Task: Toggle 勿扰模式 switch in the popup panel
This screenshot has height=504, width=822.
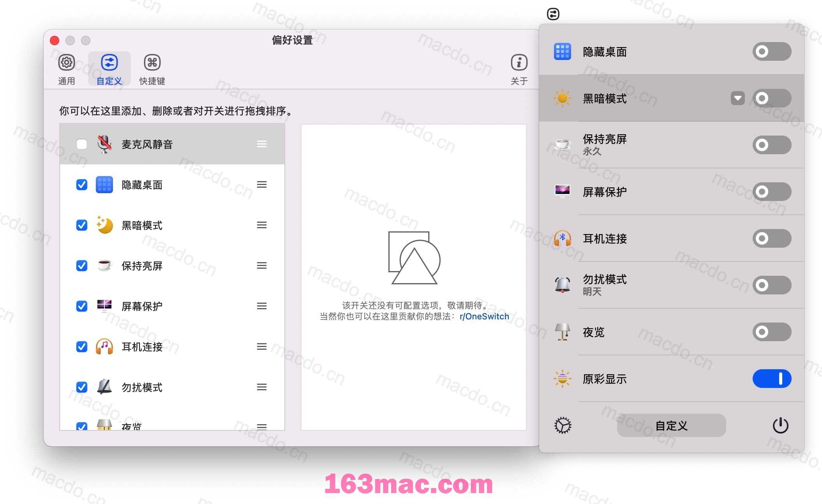Action: click(x=772, y=285)
